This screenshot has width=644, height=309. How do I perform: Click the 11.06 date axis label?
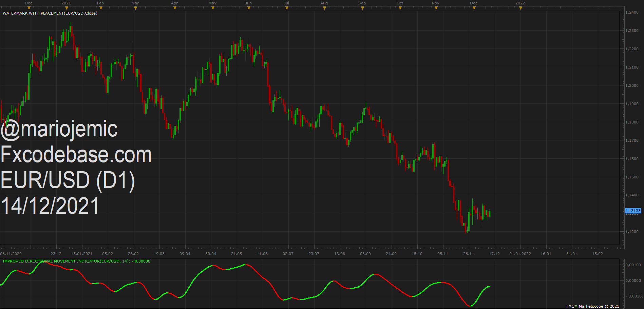click(262, 254)
